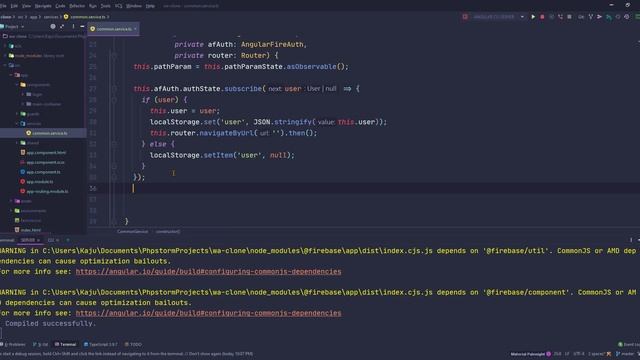Expand the main-container folder
Viewport: 640px width, 360px height.
[x=23, y=104]
